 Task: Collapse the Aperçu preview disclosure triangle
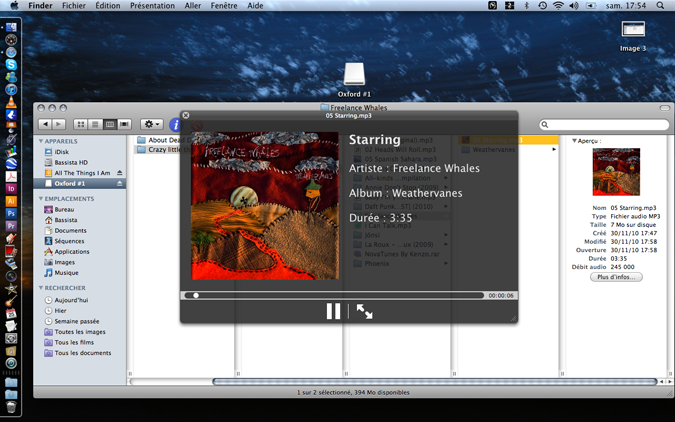575,141
